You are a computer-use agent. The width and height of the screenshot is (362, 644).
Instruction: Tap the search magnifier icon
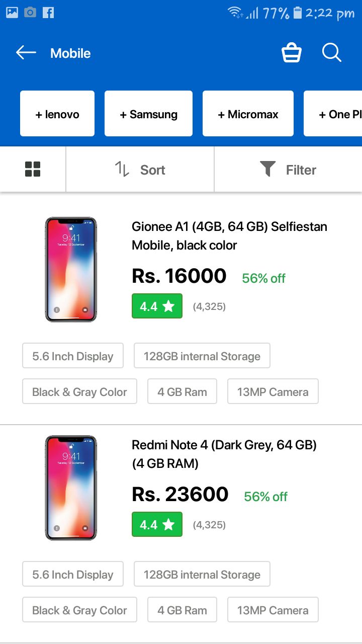pos(332,52)
